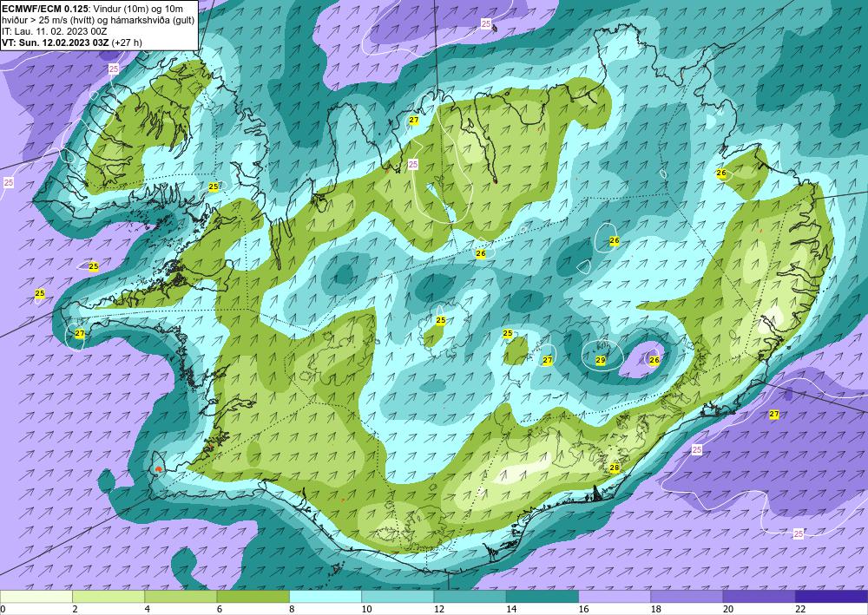Click the medium purple 18–20 legend swatch
Image resolution: width=868 pixels, height=615 pixels.
coord(687,597)
